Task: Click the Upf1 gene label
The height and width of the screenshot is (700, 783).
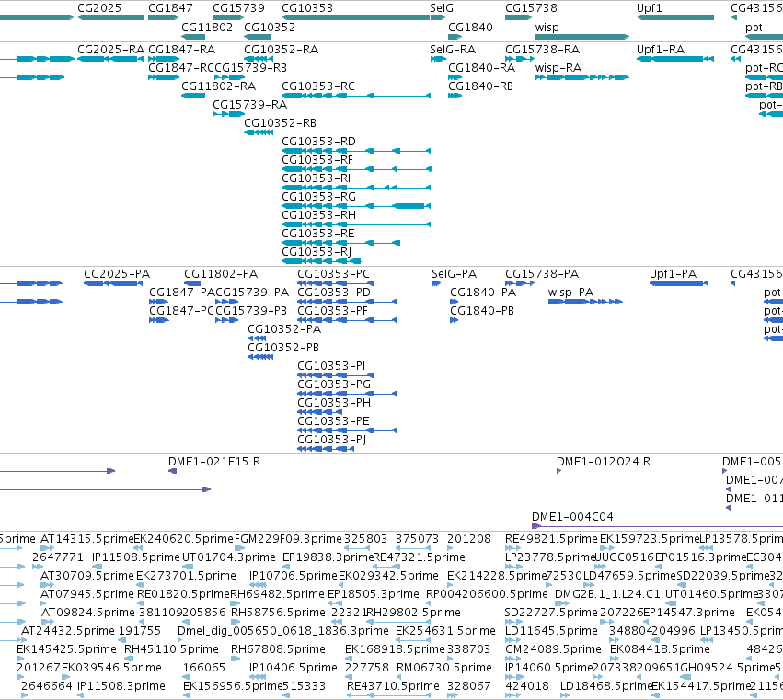Action: pos(650,8)
